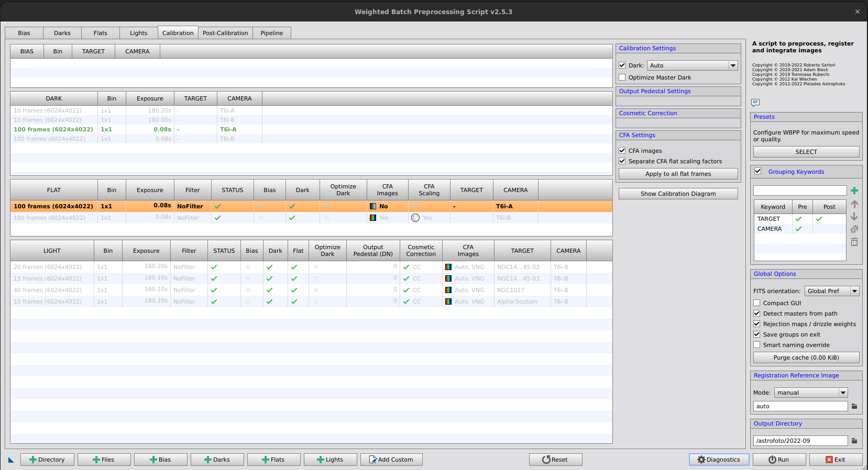Enable Smart naming override

757,345
